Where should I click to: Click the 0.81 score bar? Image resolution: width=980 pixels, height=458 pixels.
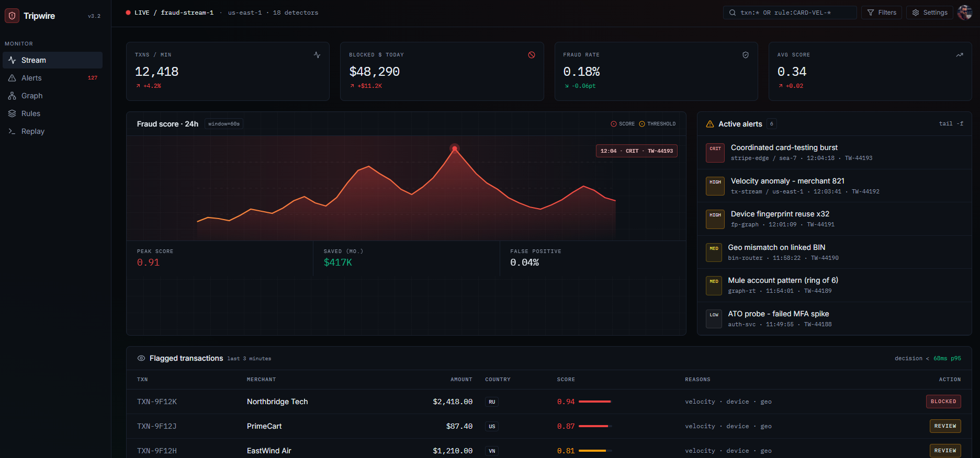point(595,451)
